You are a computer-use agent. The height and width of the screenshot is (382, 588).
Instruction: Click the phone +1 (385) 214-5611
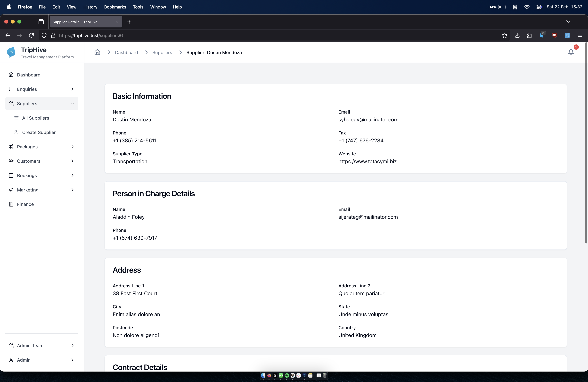(135, 140)
